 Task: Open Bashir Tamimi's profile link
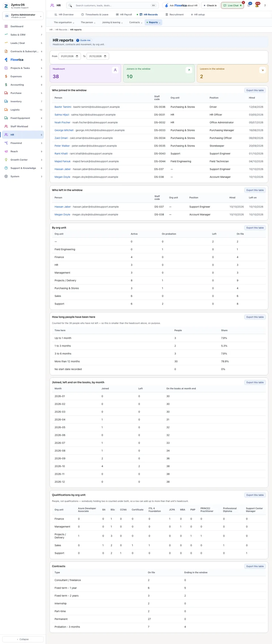[x=63, y=107]
